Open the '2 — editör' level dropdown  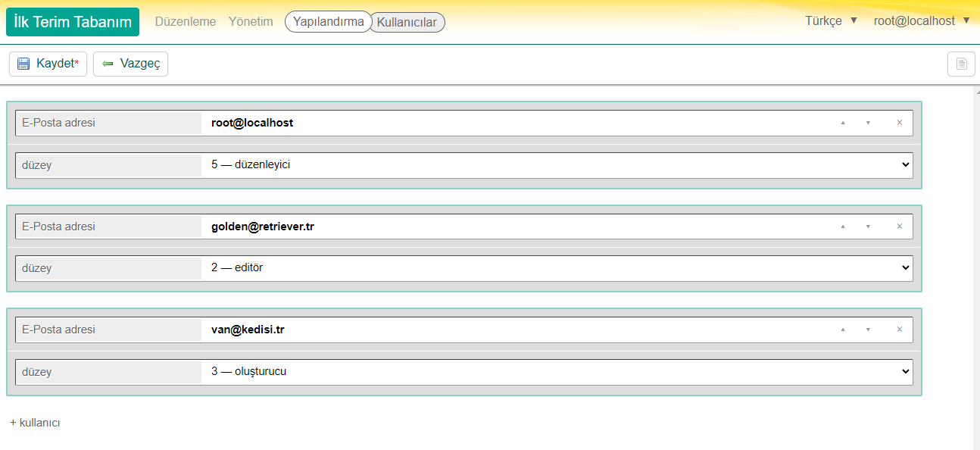click(x=557, y=267)
